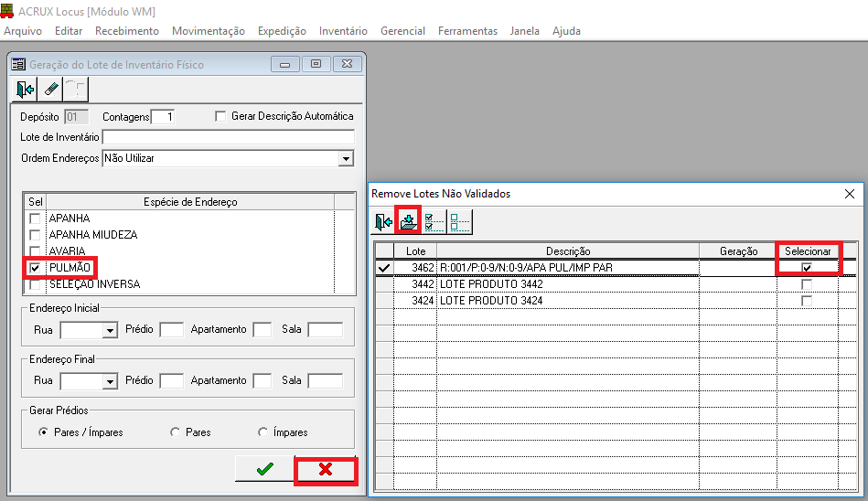Click the remove lots folder icon
Image resolution: width=868 pixels, height=501 pixels.
point(409,222)
